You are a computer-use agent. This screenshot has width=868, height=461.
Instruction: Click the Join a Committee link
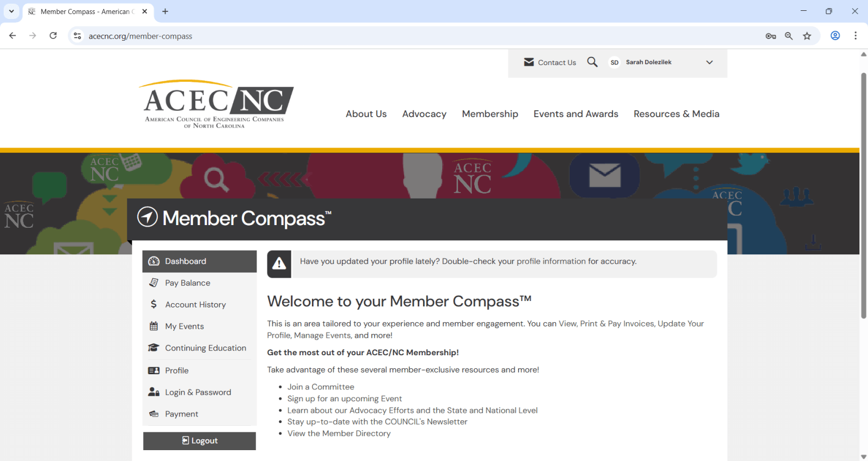click(x=321, y=387)
